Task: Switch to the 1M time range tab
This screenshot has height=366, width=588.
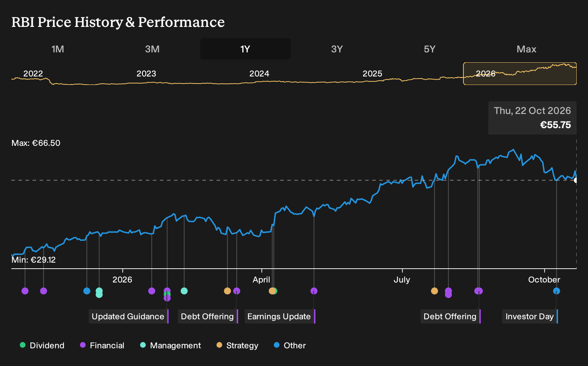Action: coord(58,49)
